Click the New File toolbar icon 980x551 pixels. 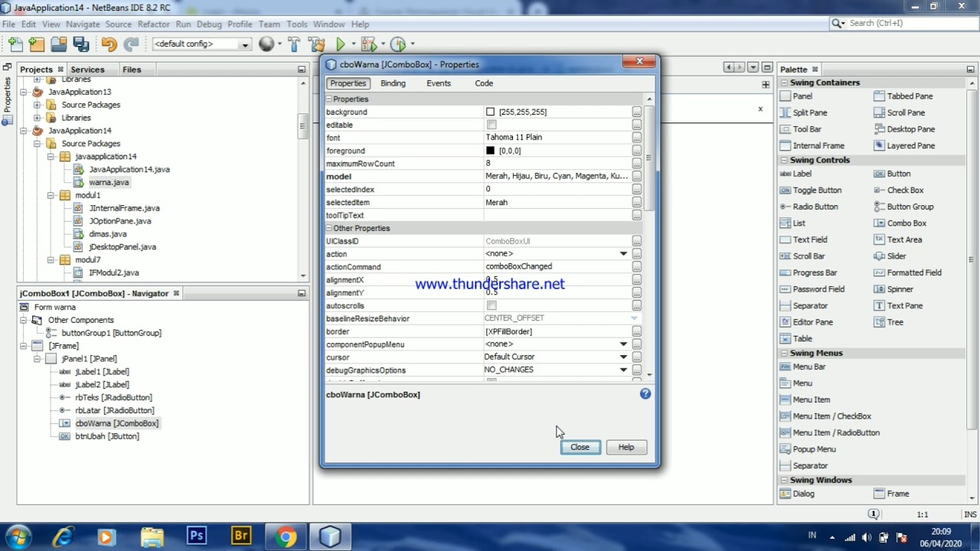tap(15, 44)
